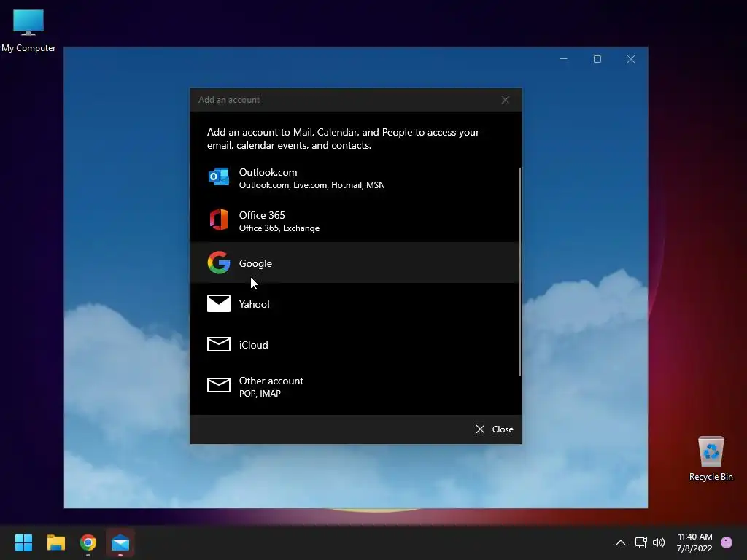Click the Yahoo! label text

click(255, 304)
